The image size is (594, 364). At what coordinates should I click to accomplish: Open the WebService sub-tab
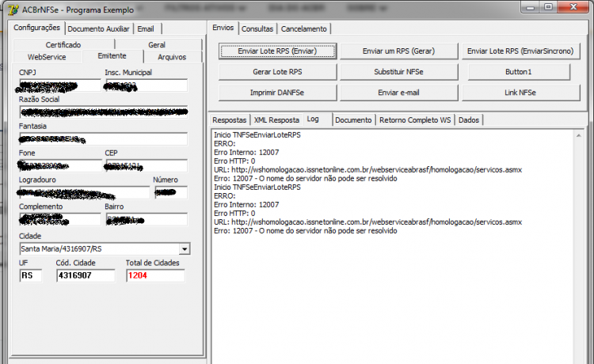(47, 57)
